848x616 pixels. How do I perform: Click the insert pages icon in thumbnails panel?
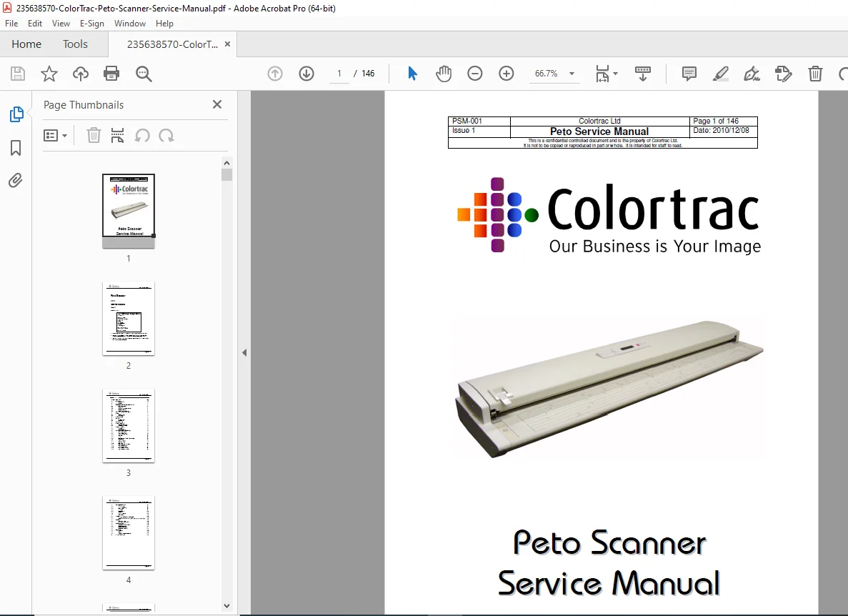tap(117, 135)
